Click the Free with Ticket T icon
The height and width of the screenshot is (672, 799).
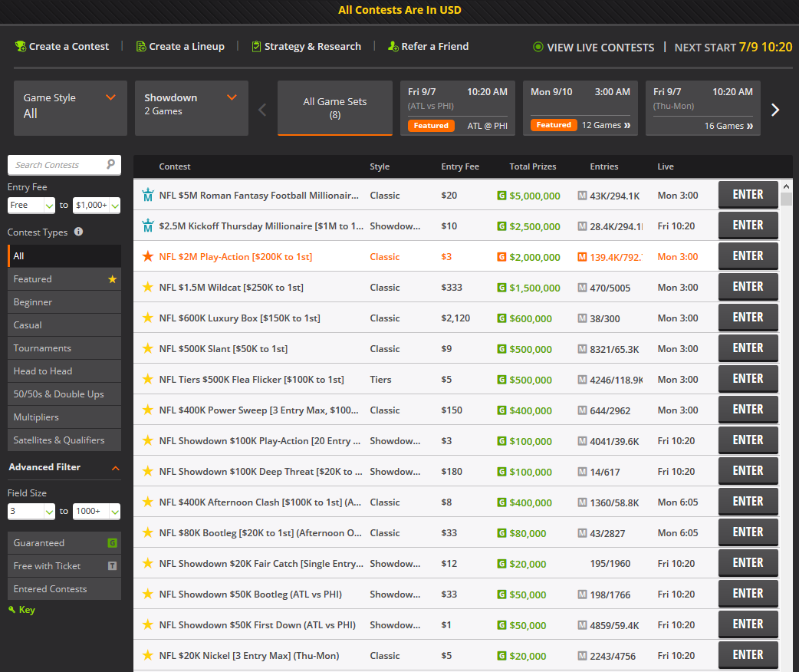pos(112,566)
